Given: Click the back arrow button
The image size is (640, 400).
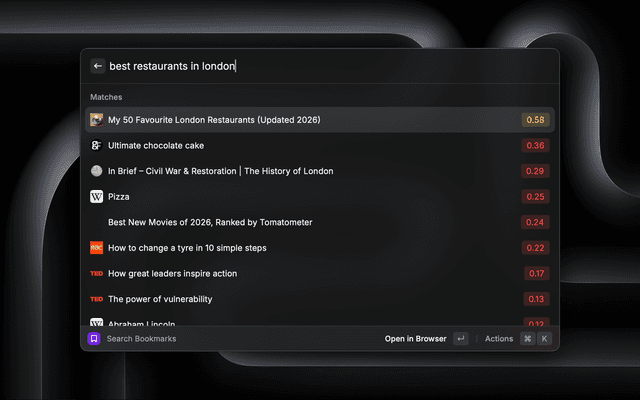Looking at the screenshot, I should click(98, 66).
